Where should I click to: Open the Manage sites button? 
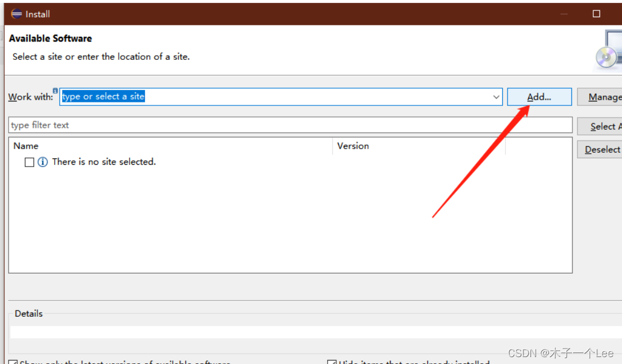point(600,97)
